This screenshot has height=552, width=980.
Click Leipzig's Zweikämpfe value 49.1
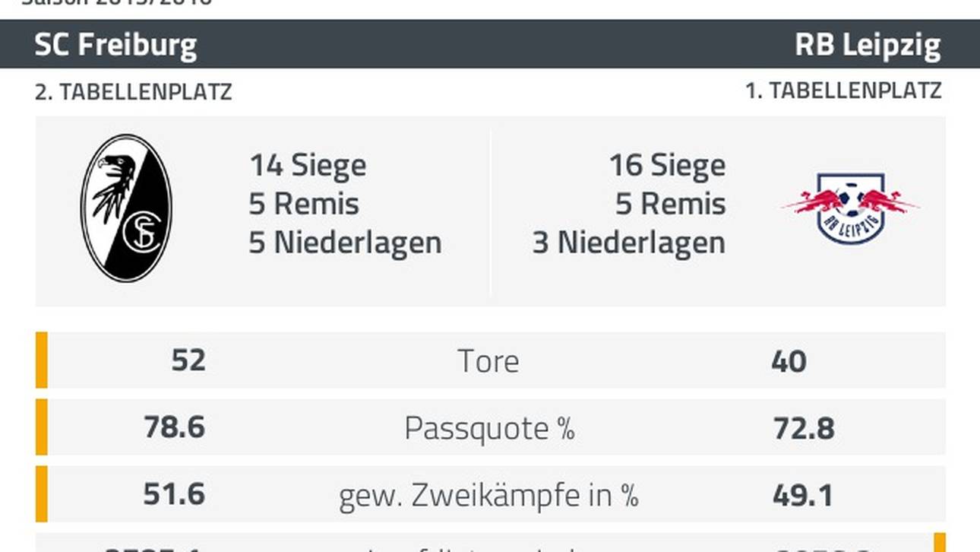point(803,496)
